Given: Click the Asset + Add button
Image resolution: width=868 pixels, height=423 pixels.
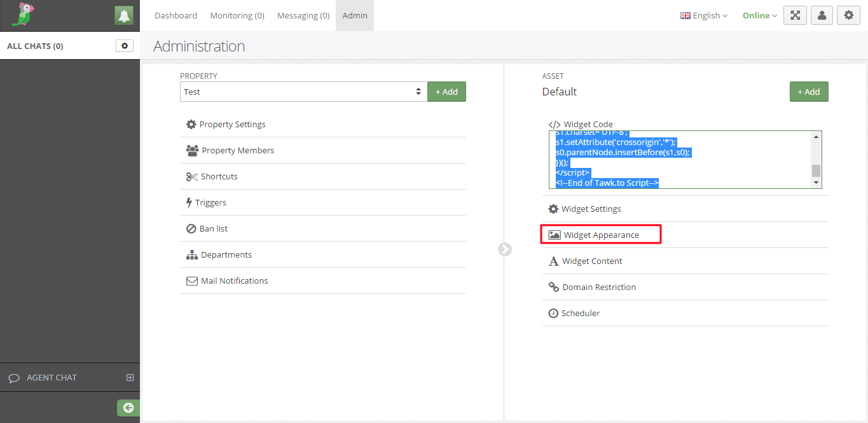Looking at the screenshot, I should click(x=809, y=92).
